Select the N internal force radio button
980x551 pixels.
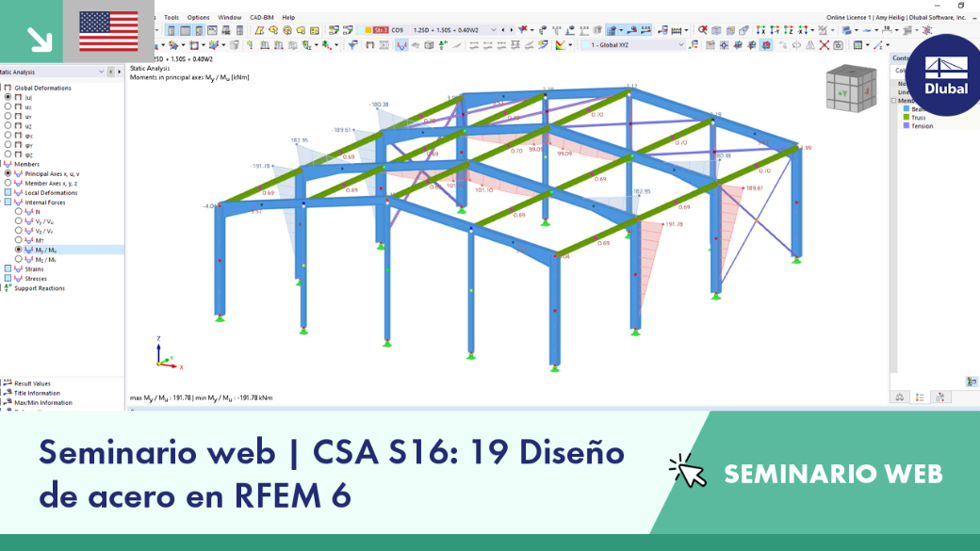(x=18, y=212)
